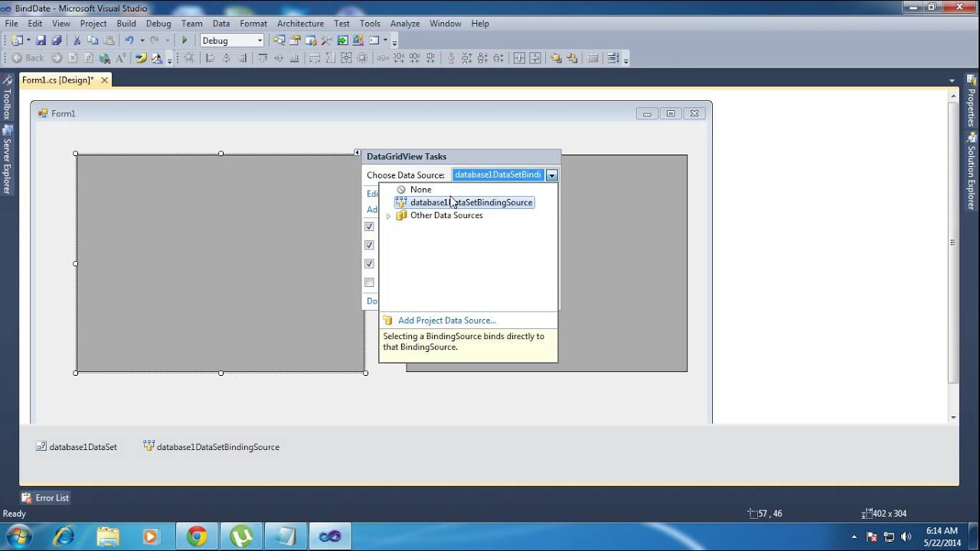Open the Properties side panel tab
The image size is (980, 551).
point(972,101)
